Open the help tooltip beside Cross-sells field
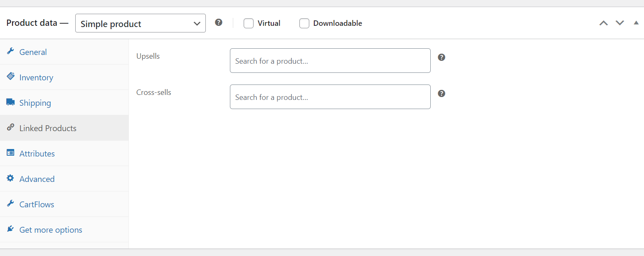The image size is (644, 256). [x=441, y=93]
